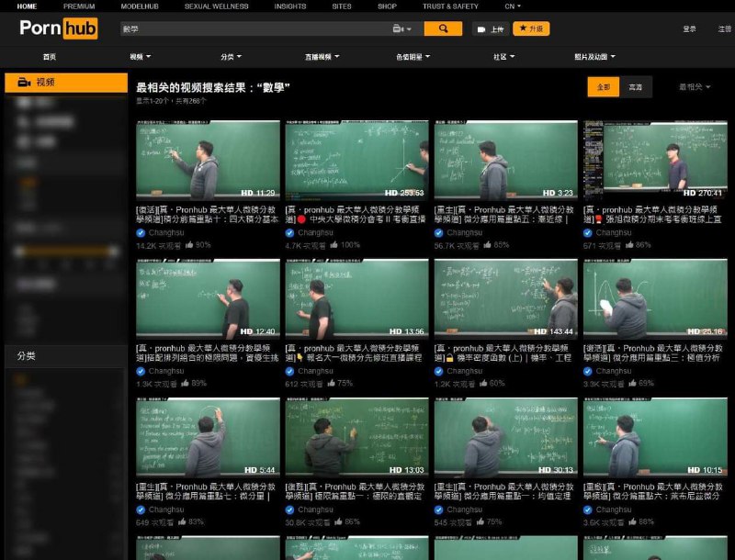Click the verified badge beside Changhsu under the 3:23 video
Screen dimensions: 735x560
tap(438, 232)
